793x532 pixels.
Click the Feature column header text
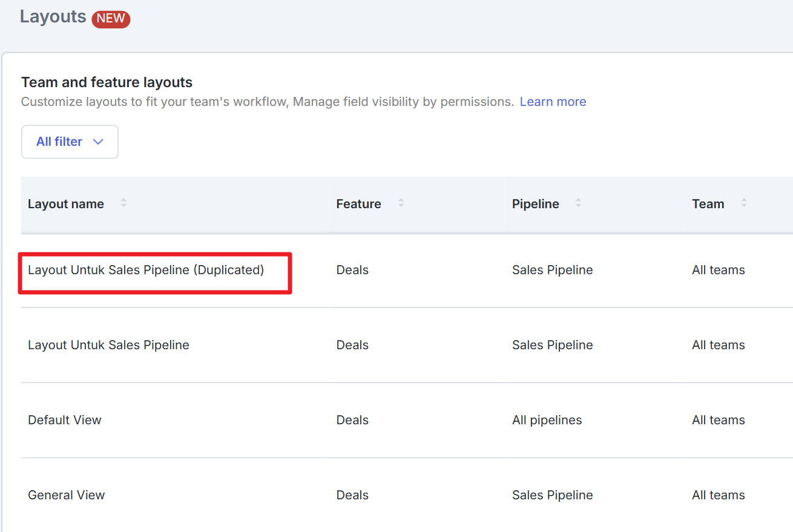[x=358, y=204]
